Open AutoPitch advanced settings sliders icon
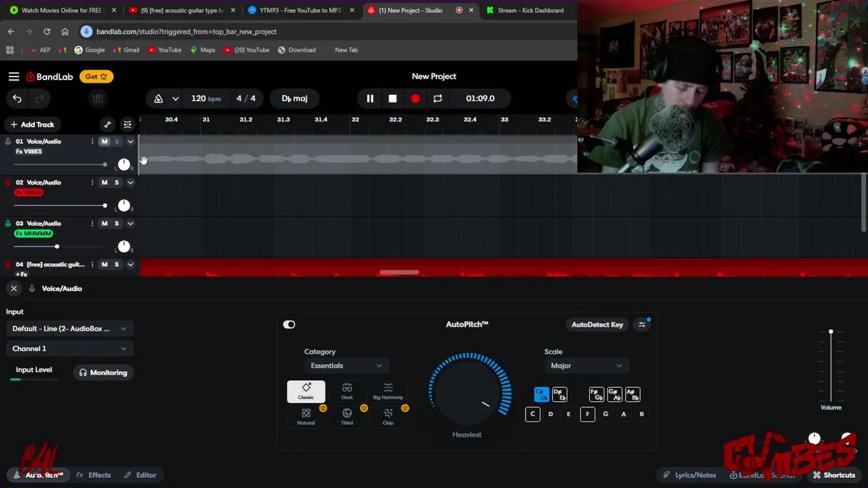Image resolution: width=868 pixels, height=488 pixels. point(642,325)
